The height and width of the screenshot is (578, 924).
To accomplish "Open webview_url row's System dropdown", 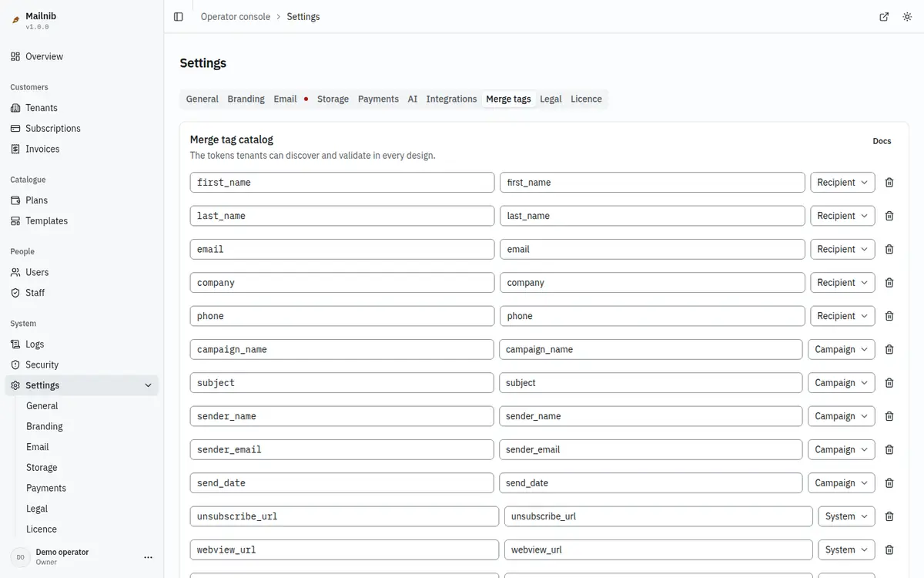I will pyautogui.click(x=846, y=549).
